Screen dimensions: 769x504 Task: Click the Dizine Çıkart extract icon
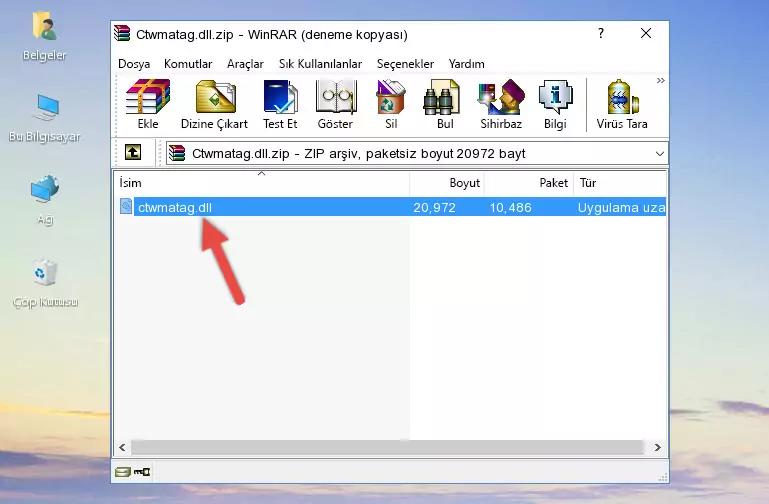tap(214, 104)
